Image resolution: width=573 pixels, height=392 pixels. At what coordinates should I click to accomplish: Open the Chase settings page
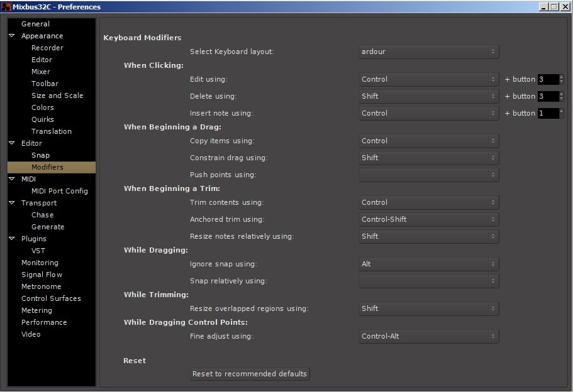(42, 215)
